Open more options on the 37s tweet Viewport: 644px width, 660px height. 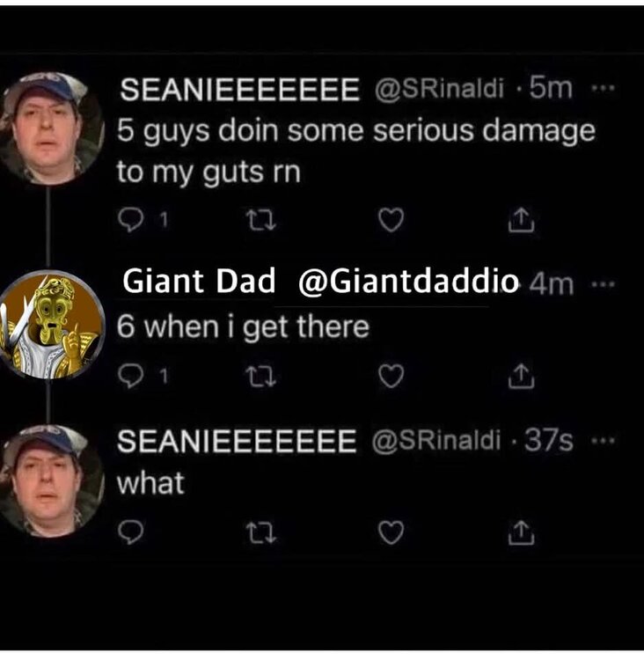[602, 441]
